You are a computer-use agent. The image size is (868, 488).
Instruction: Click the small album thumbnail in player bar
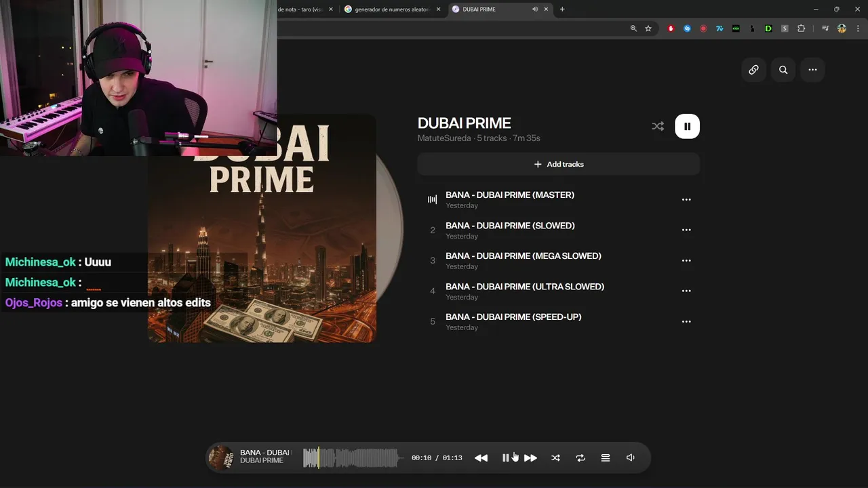pos(220,458)
